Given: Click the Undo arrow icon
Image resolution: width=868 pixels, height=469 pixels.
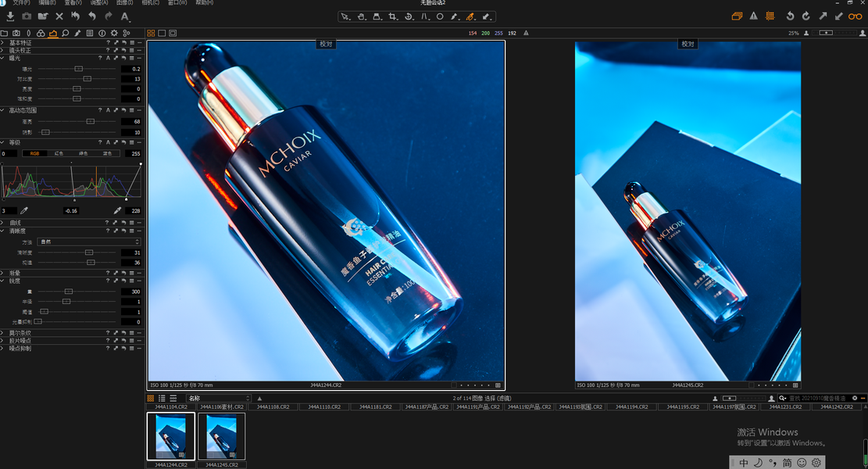Looking at the screenshot, I should pyautogui.click(x=92, y=16).
